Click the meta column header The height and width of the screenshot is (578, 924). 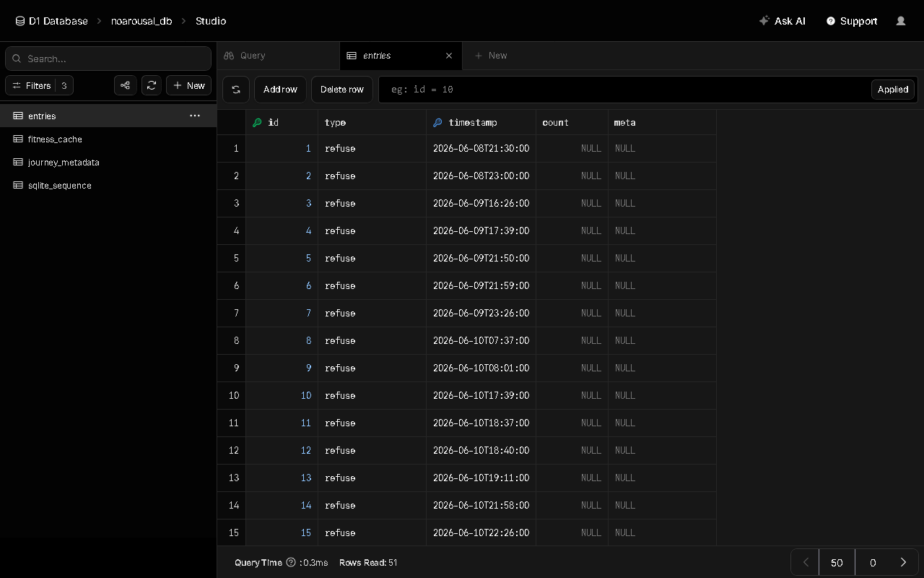coord(662,123)
